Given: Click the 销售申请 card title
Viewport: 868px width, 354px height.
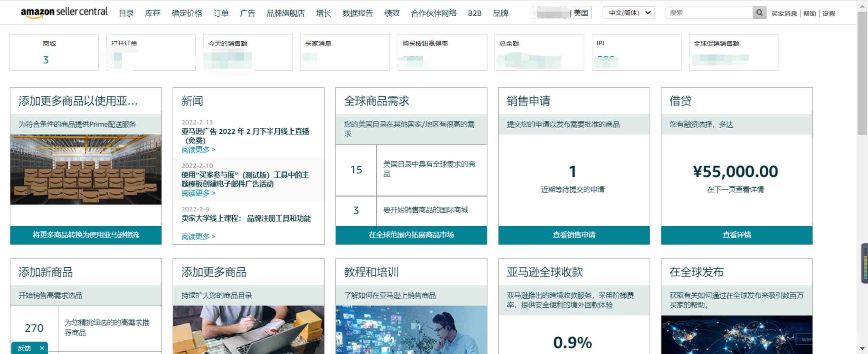Looking at the screenshot, I should click(528, 101).
